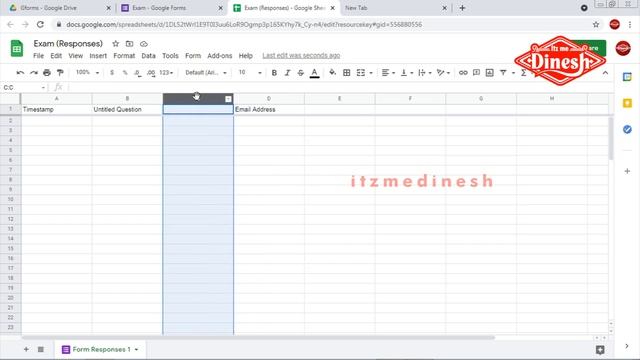The image size is (640, 360).
Task: Open horizontal align dropdown
Action: tap(388, 73)
